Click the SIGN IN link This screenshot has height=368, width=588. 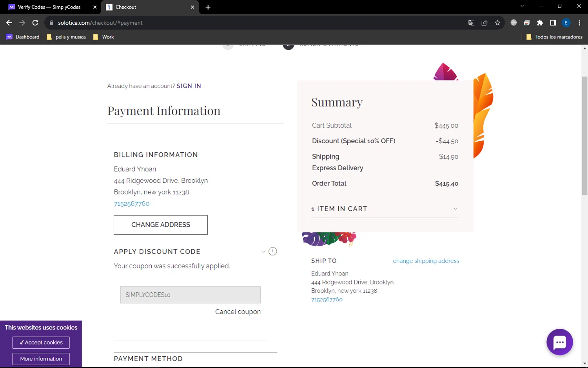(189, 86)
